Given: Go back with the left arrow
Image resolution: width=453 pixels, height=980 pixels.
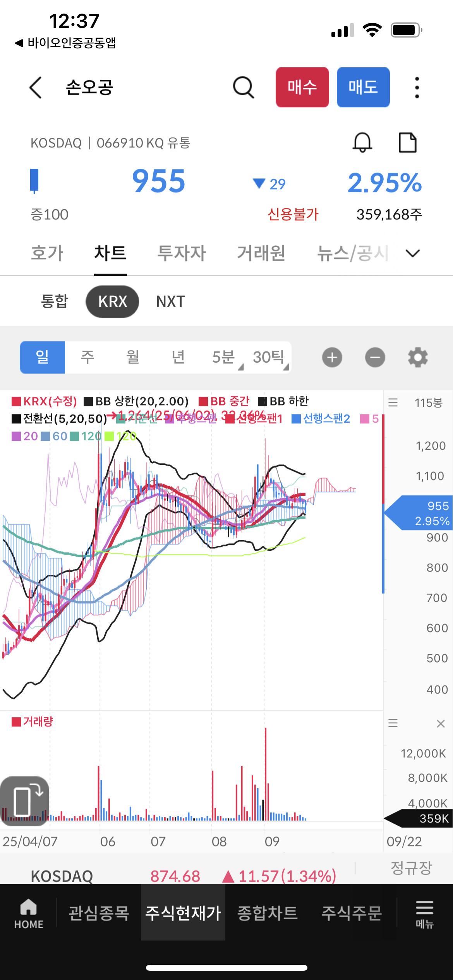Looking at the screenshot, I should coord(36,87).
